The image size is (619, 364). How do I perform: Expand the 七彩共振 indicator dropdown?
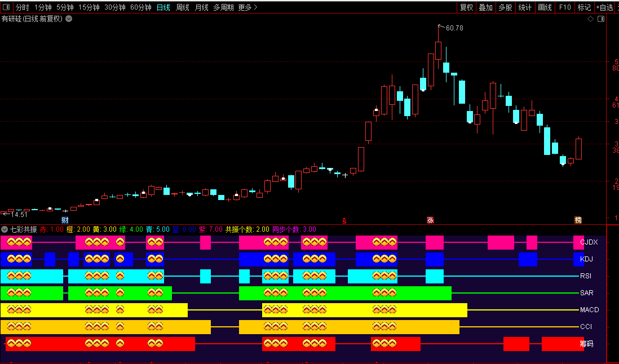coord(5,229)
